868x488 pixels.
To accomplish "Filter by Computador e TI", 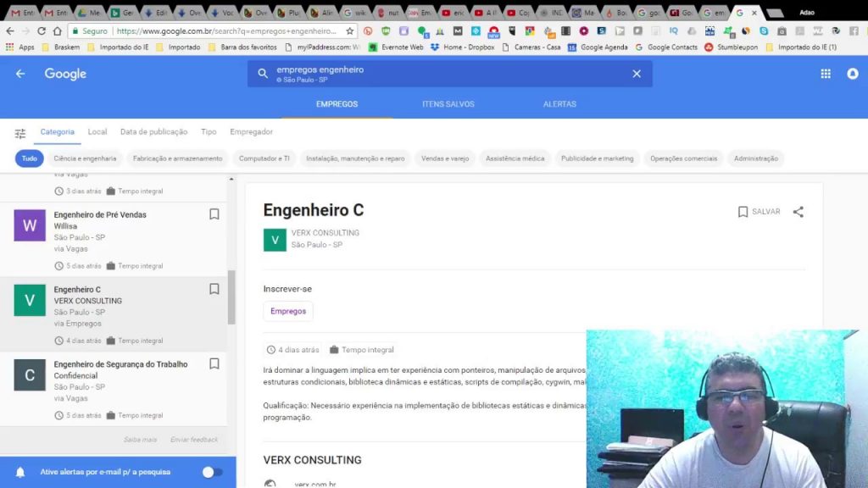I will (264, 158).
